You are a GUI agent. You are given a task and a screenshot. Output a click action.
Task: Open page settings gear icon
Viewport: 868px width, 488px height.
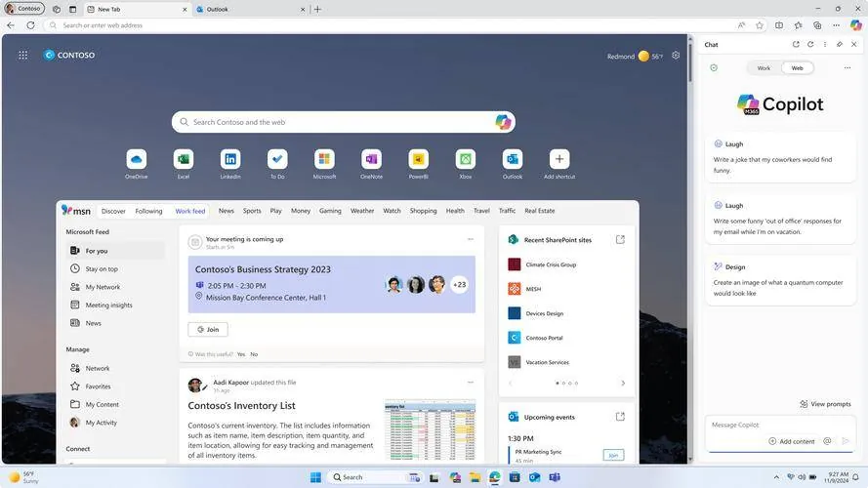click(676, 56)
